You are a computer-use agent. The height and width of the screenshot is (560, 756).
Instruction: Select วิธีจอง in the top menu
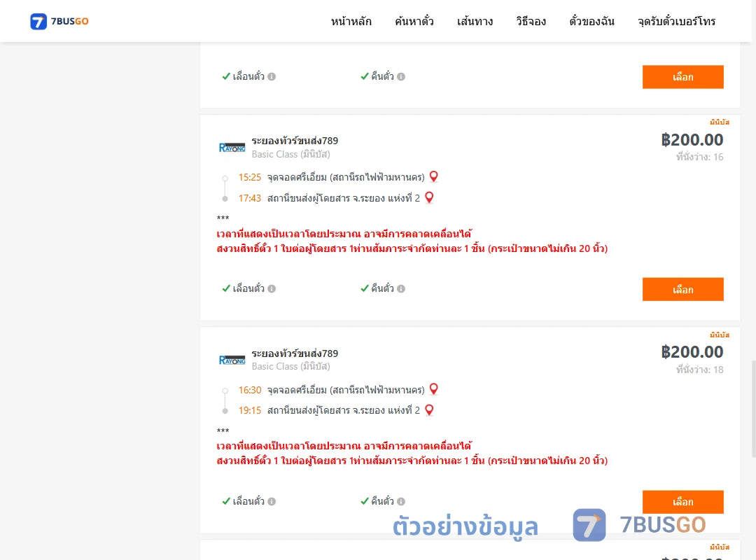click(x=531, y=21)
